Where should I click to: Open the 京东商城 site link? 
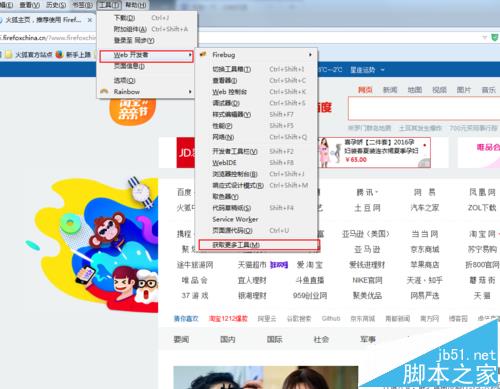[x=425, y=249]
